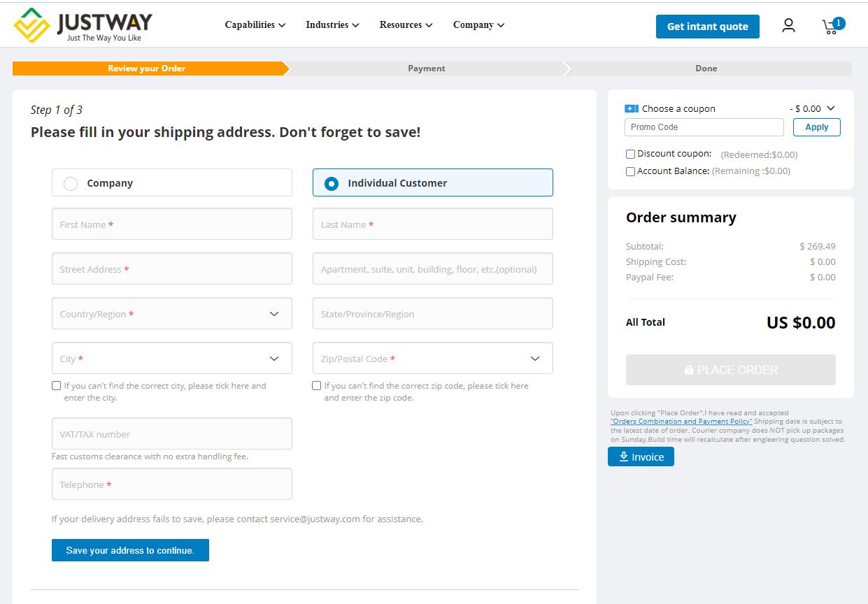Expand the Zip/Postal Code dropdown

click(x=535, y=359)
